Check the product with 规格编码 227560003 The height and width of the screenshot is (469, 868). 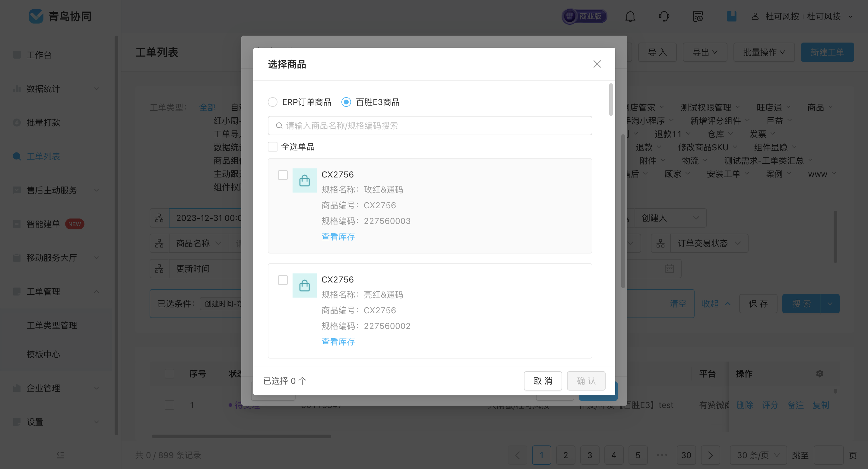click(283, 175)
